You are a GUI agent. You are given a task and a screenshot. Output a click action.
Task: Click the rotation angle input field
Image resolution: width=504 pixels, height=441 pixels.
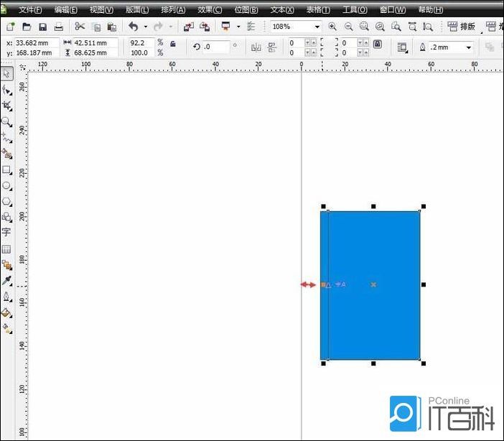[x=216, y=47]
